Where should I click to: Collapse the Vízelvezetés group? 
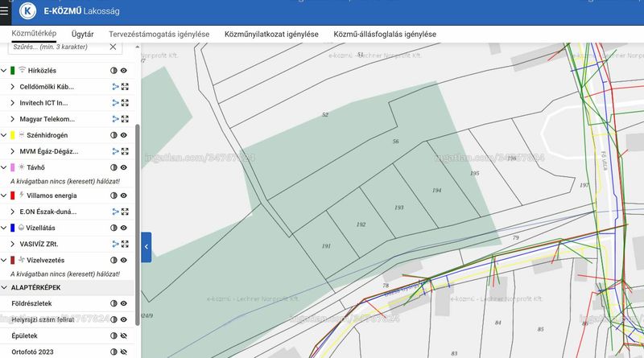[4, 260]
